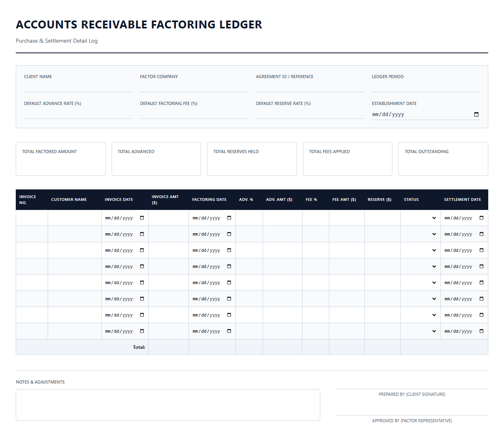
Task: Expand the Status dropdown in eighth row
Action: coord(420,331)
